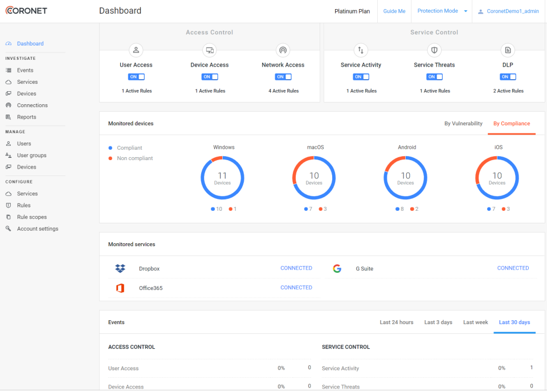Image resolution: width=547 pixels, height=392 pixels.
Task: Click the Device Access monitor icon
Action: click(x=210, y=50)
